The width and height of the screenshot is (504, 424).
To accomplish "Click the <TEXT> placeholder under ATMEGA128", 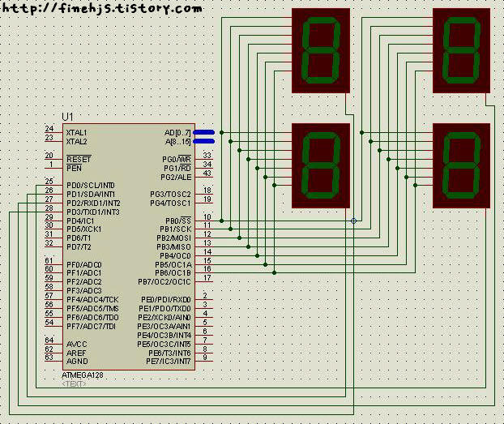I will click(x=74, y=383).
